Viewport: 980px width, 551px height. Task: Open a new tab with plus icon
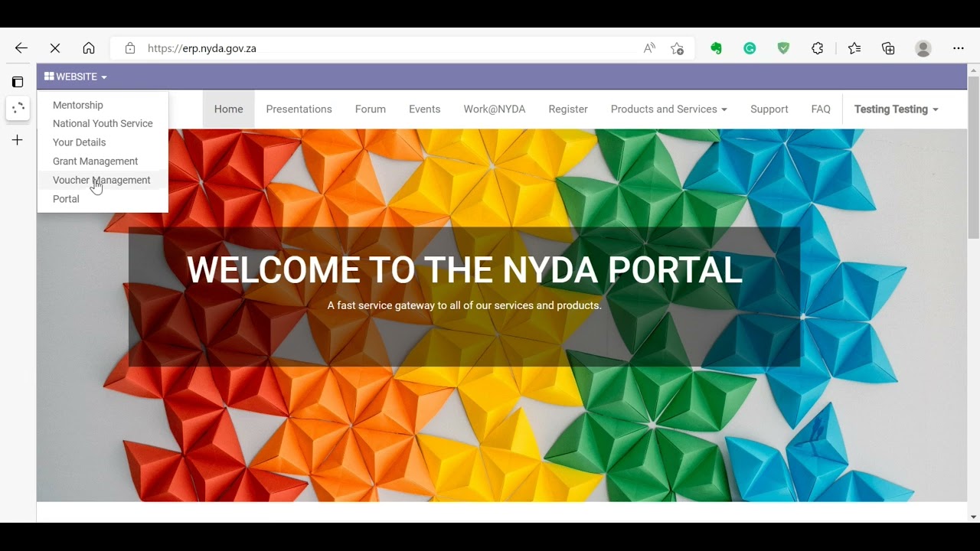[18, 140]
